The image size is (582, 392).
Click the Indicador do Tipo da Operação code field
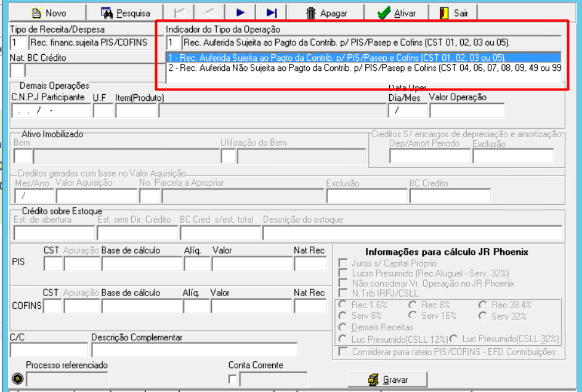point(173,42)
